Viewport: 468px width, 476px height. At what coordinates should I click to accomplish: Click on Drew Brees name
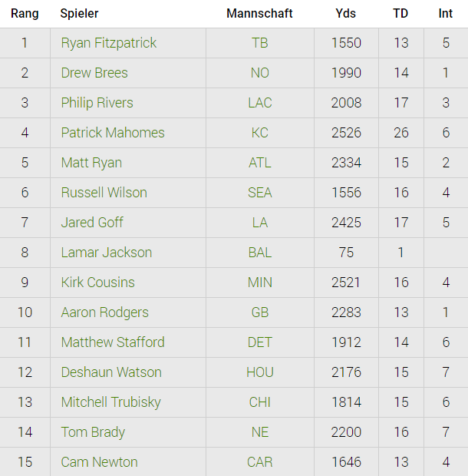tap(94, 73)
